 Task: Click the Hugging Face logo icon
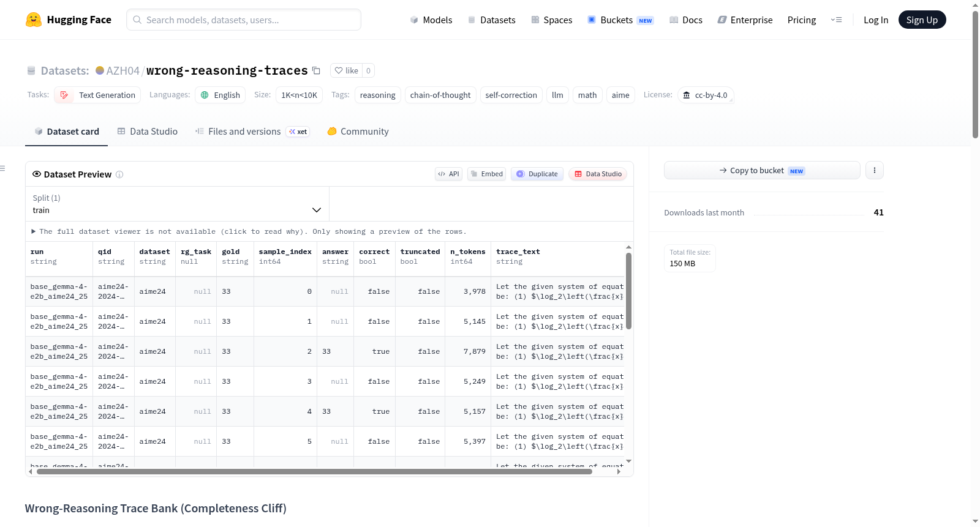click(34, 20)
